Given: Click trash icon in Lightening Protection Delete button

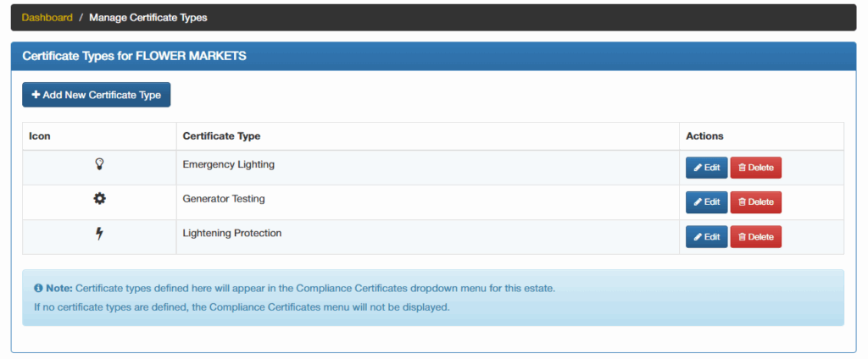Looking at the screenshot, I should (x=743, y=237).
